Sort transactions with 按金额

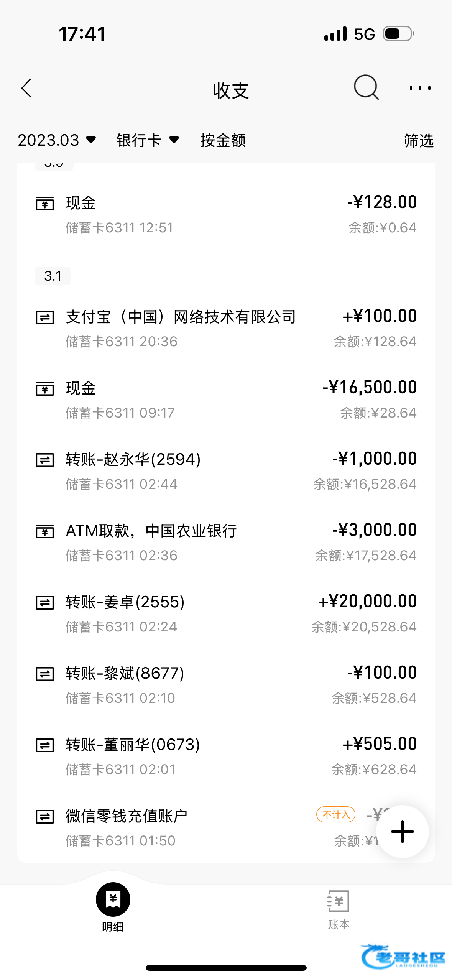click(223, 140)
